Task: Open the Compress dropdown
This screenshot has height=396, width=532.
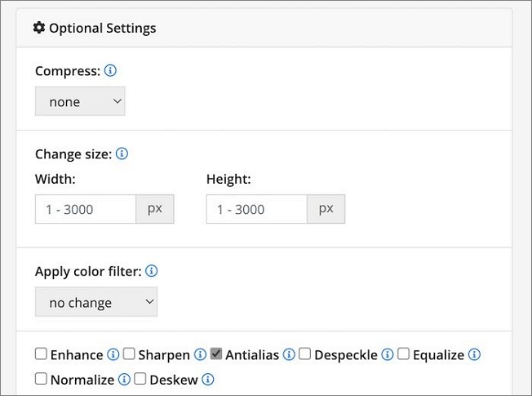Action: (x=80, y=102)
